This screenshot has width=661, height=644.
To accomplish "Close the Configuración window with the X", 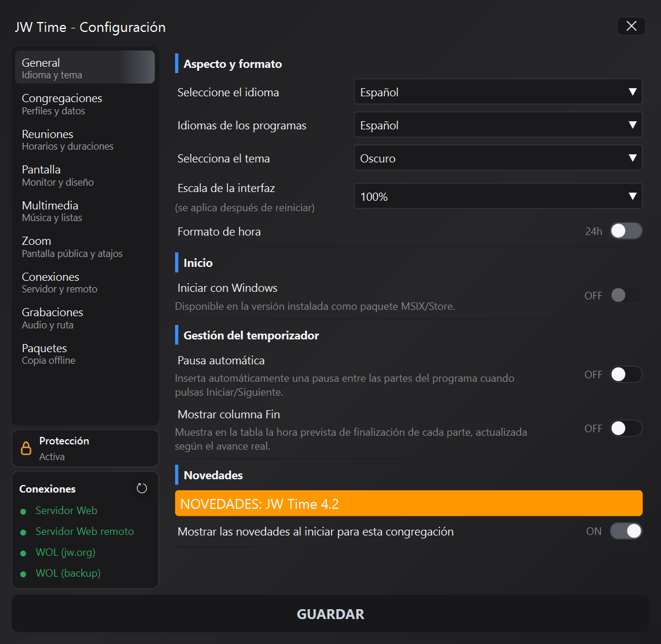I will pyautogui.click(x=631, y=26).
